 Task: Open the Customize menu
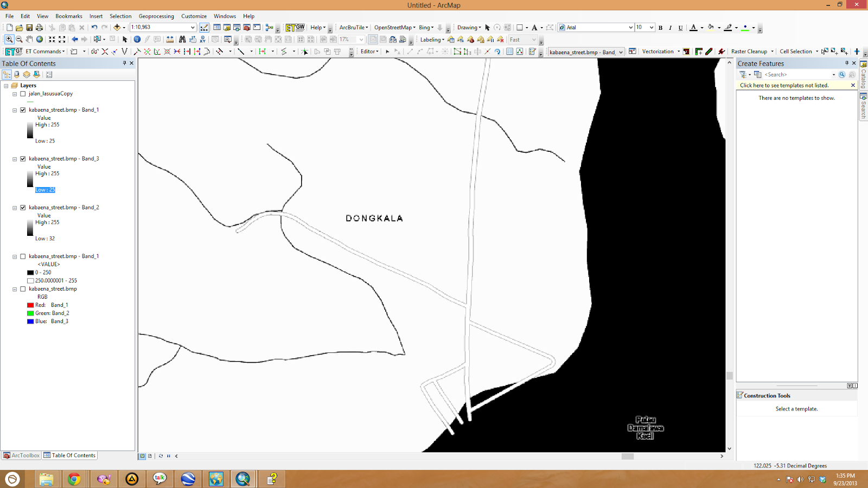click(194, 16)
